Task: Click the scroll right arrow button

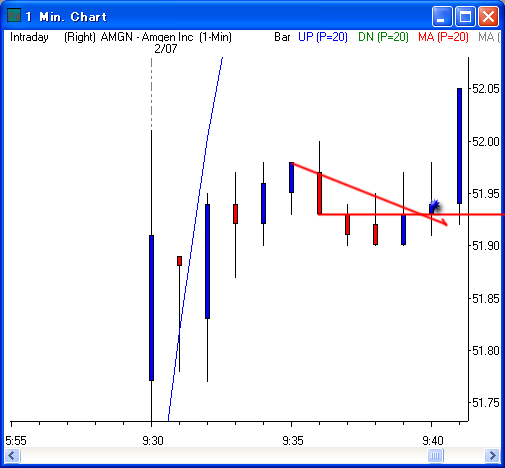Action: pos(492,455)
